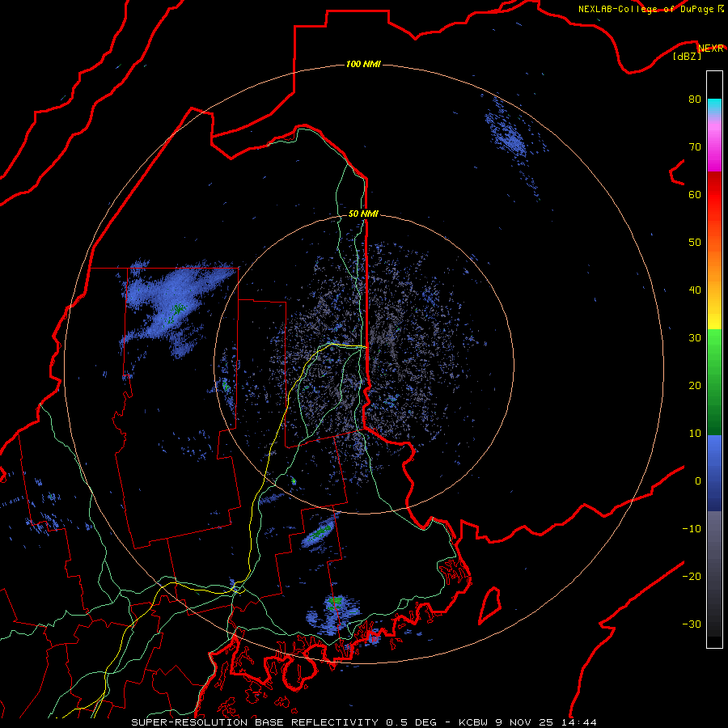Click the -30 value on color scale

pyautogui.click(x=692, y=624)
